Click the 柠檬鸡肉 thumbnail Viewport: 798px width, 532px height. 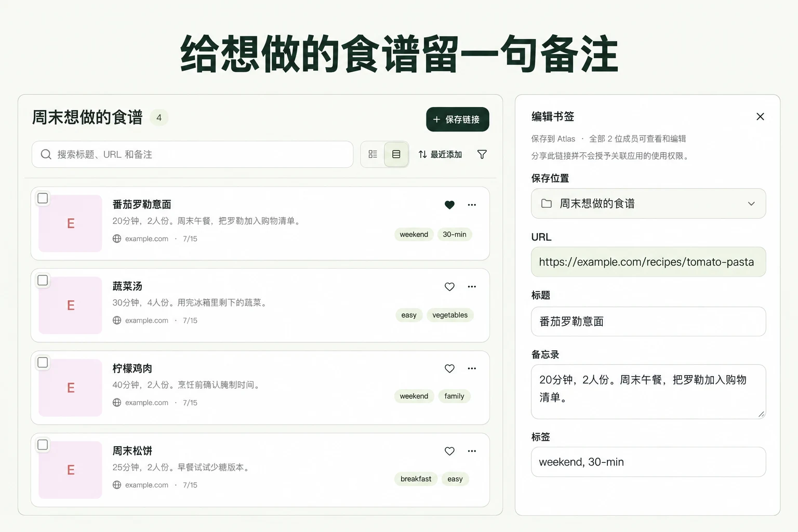[71, 388]
